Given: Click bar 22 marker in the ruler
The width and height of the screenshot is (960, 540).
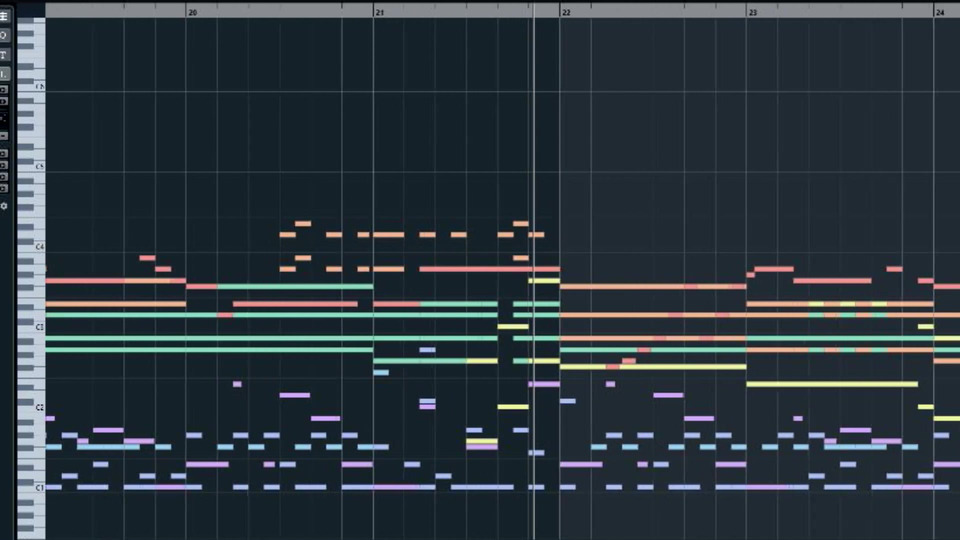Looking at the screenshot, I should tap(566, 12).
